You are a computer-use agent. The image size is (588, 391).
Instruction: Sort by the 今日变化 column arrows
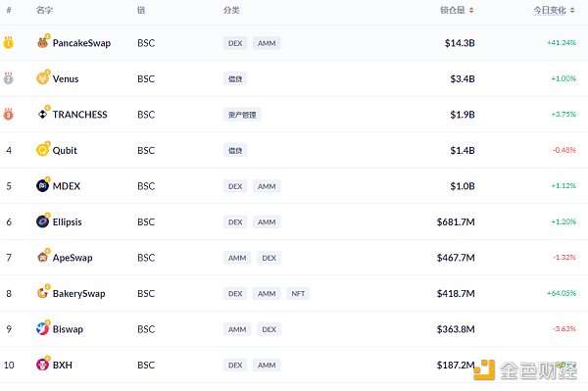[572, 11]
